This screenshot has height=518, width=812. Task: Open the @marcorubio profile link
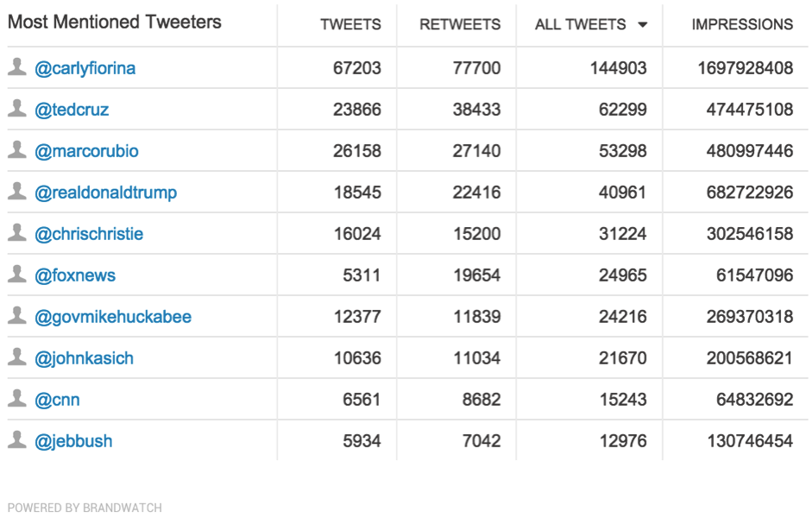coord(86,151)
